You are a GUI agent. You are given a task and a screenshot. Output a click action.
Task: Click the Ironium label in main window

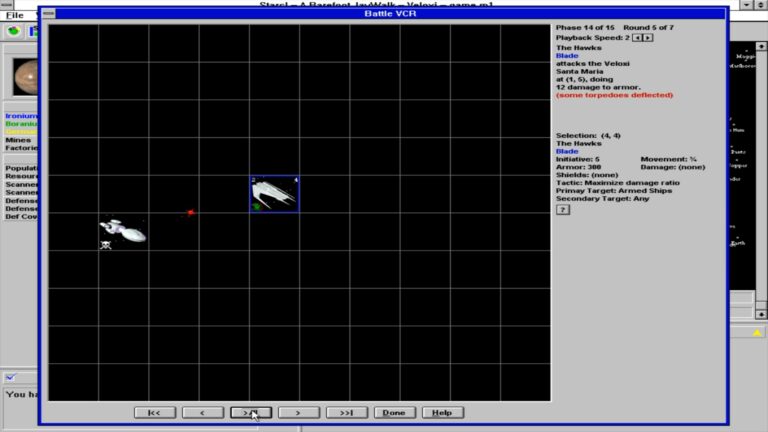coord(21,116)
